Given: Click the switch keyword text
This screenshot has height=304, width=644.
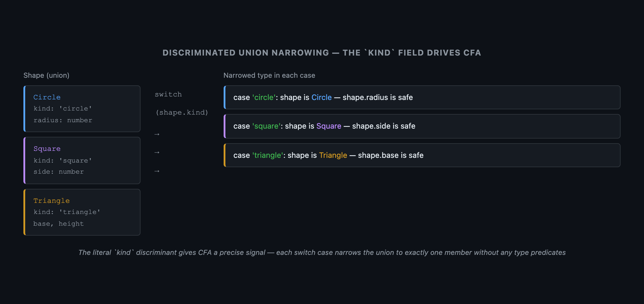Looking at the screenshot, I should pos(168,94).
